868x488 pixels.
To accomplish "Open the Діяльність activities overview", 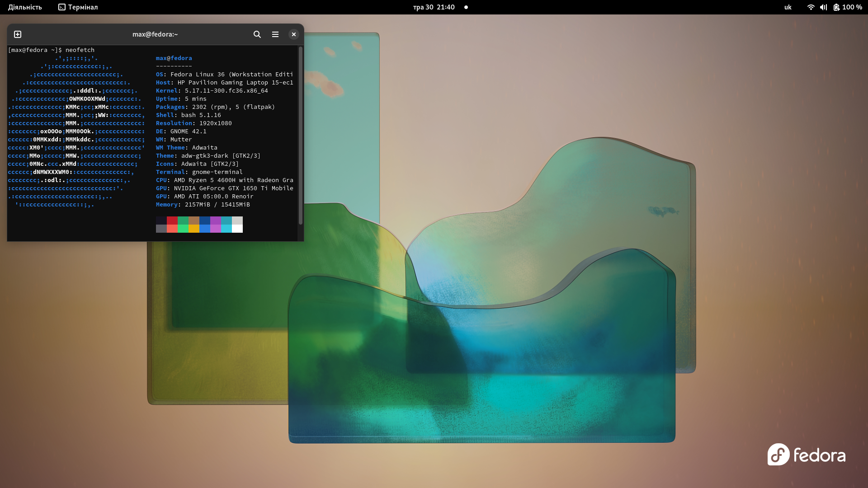I will [25, 7].
